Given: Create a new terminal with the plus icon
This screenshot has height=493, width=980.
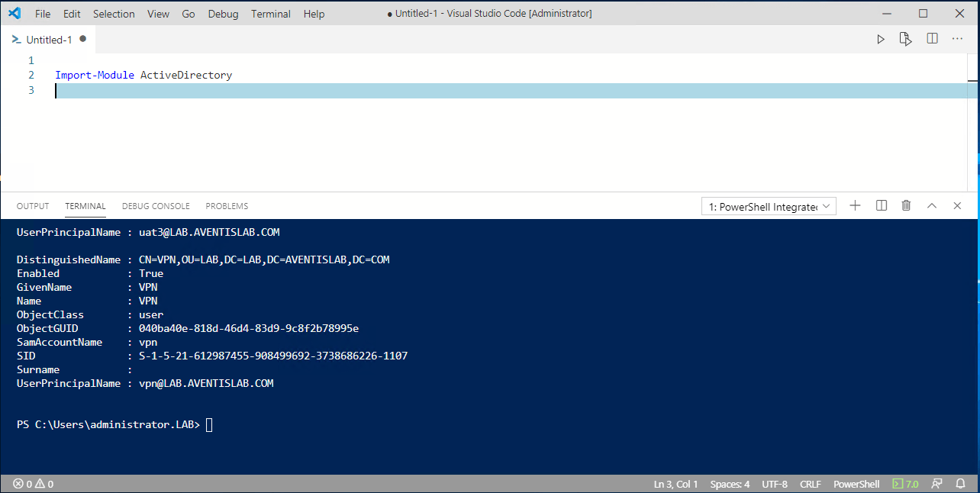Looking at the screenshot, I should (x=855, y=205).
